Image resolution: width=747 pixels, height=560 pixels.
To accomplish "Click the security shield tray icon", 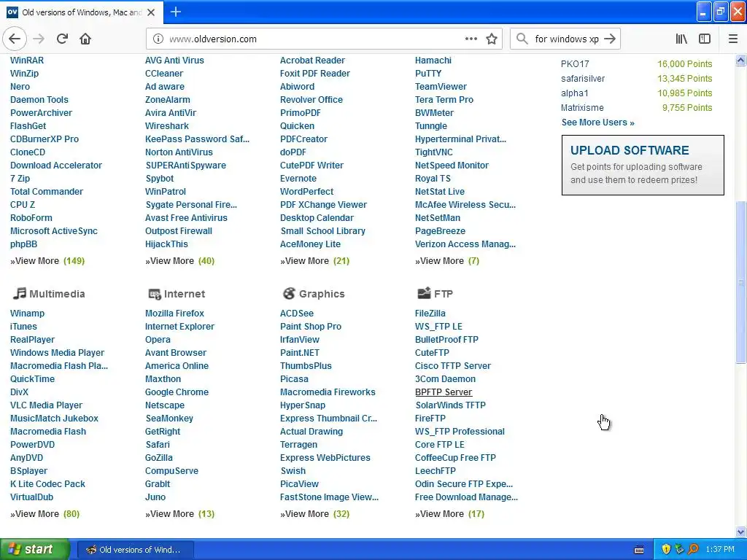I will pos(666,549).
